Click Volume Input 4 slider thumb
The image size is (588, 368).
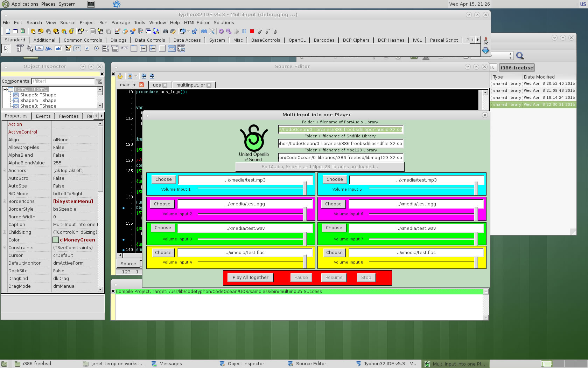305,262
